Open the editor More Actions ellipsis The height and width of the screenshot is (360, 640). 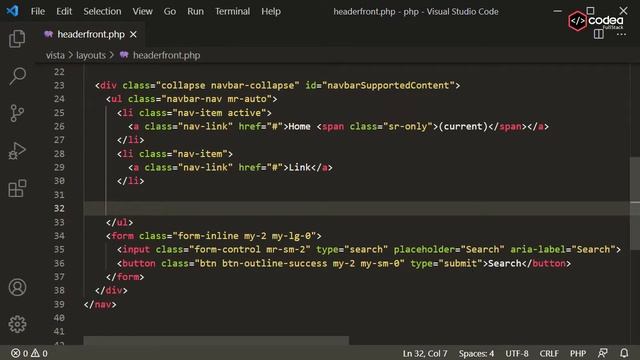point(621,34)
